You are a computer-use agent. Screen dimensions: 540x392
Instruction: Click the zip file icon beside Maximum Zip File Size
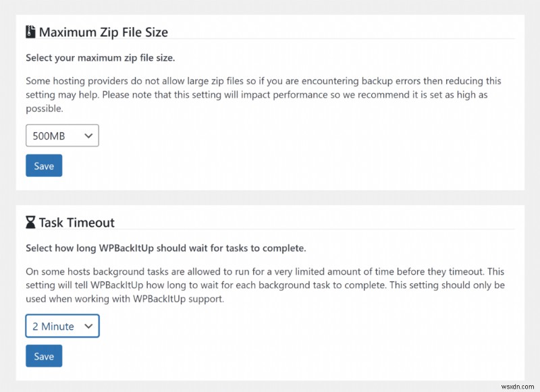(x=30, y=32)
